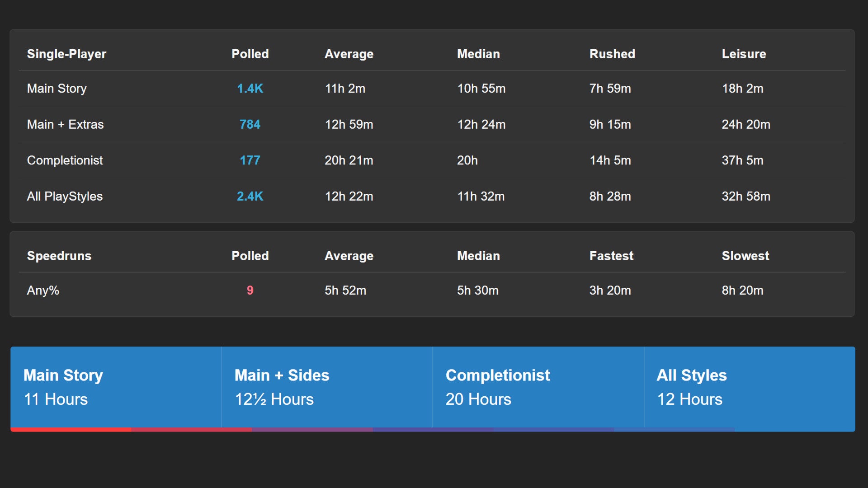Select the Fastest column header

tap(611, 256)
